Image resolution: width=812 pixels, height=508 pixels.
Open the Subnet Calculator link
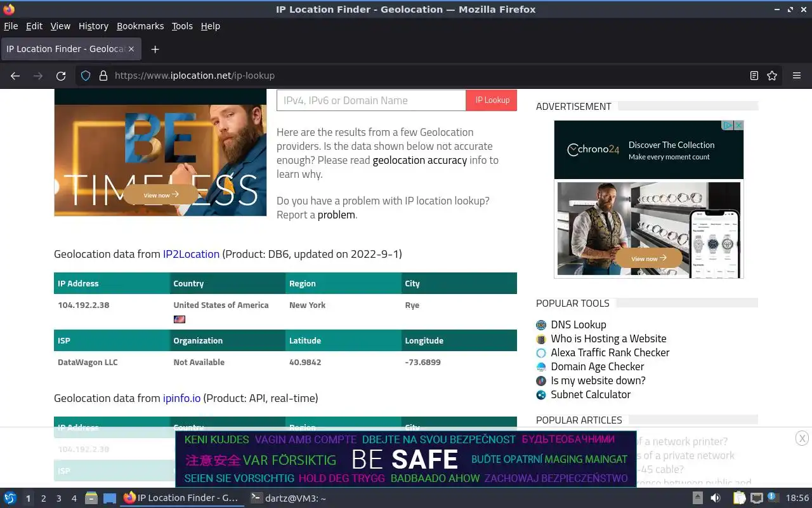[x=591, y=395]
